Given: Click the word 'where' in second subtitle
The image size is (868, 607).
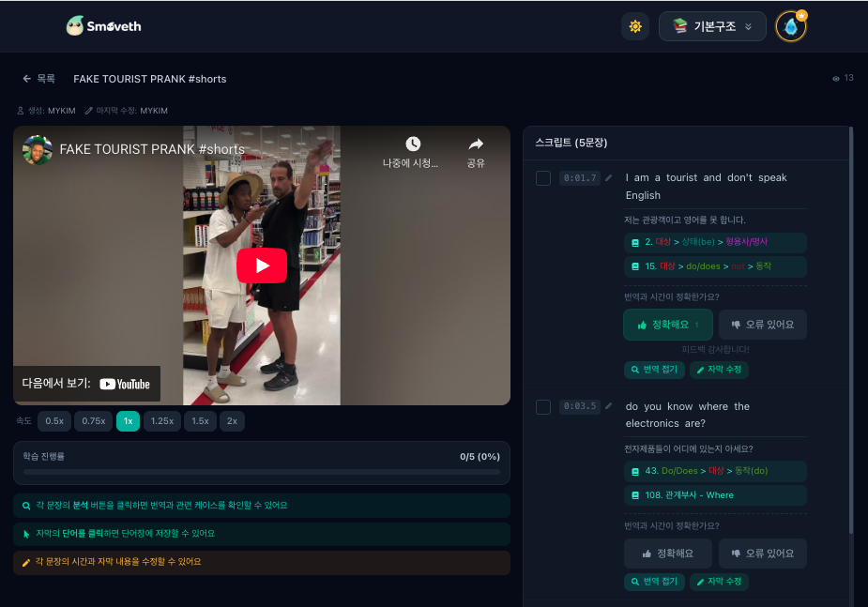Looking at the screenshot, I should pos(713,406).
